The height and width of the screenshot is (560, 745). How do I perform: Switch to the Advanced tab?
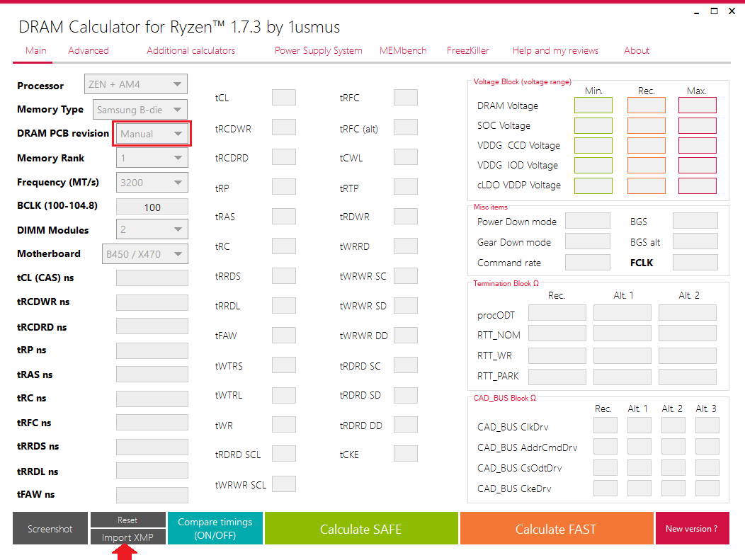point(89,50)
